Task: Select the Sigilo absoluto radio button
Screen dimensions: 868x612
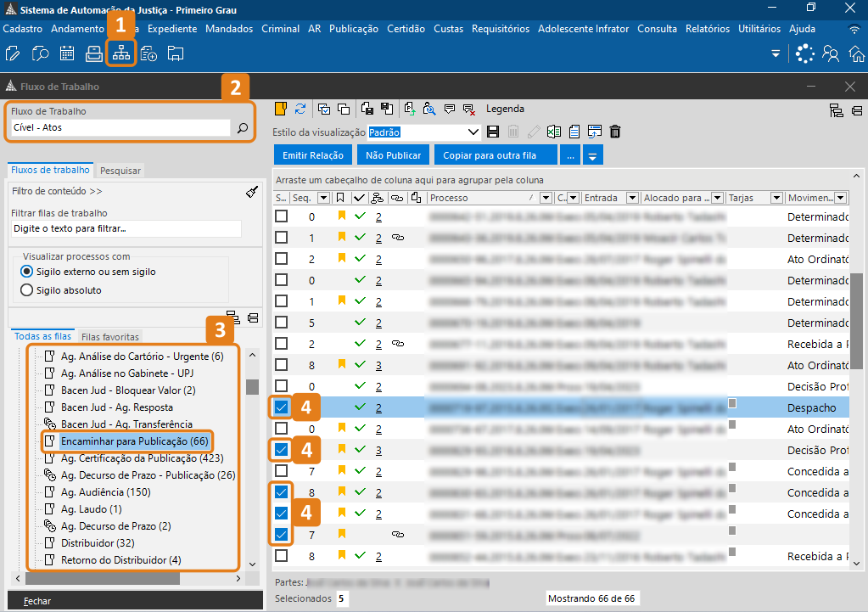Action: pos(26,290)
